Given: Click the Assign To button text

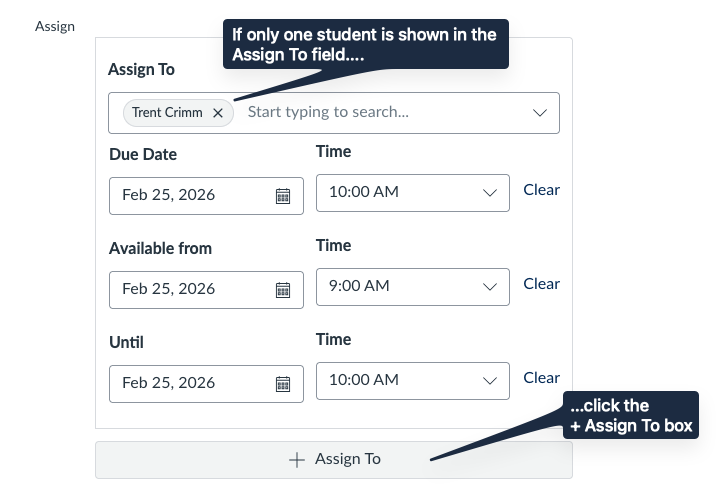Looking at the screenshot, I should point(348,460).
